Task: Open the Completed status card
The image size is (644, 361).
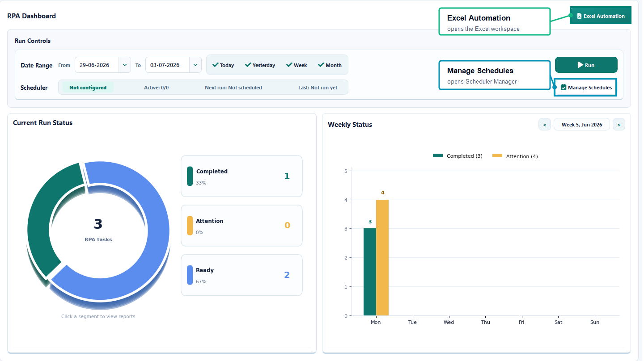Action: [241, 176]
